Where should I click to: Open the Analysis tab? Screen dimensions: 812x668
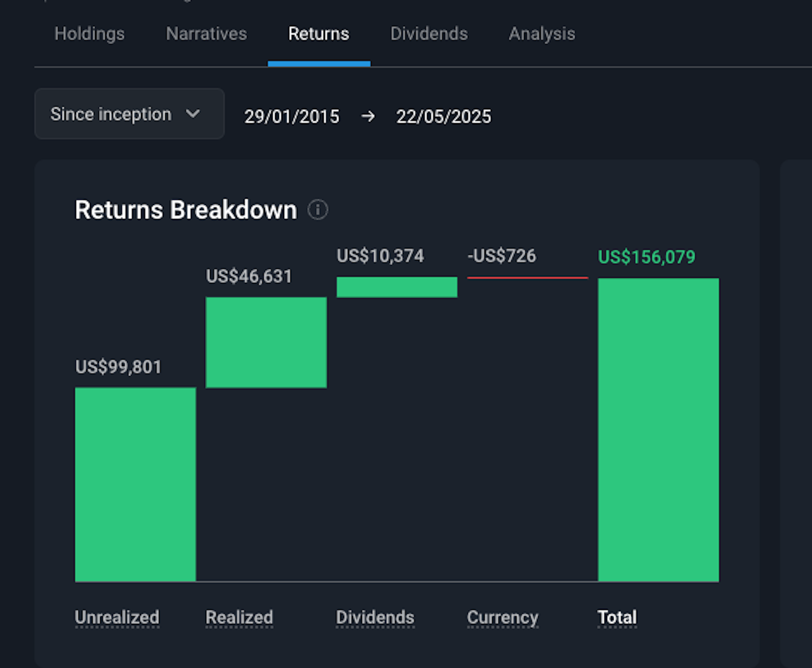[x=542, y=34]
